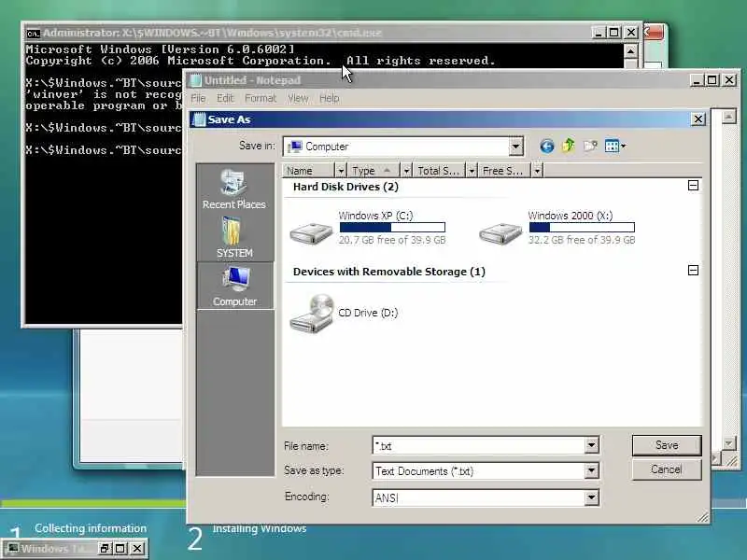Create a new folder using the toolbar icon
Screen dimensions: 747x560
pyautogui.click(x=590, y=146)
